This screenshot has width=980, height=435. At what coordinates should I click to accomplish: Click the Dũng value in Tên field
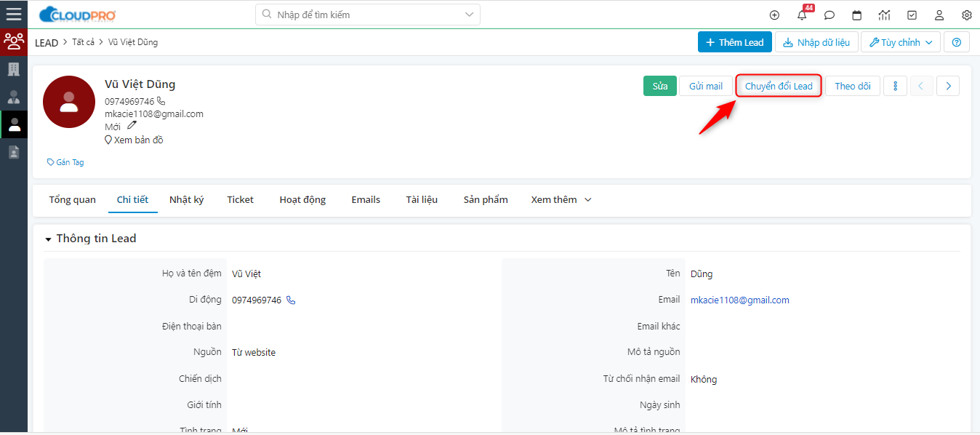(x=702, y=274)
